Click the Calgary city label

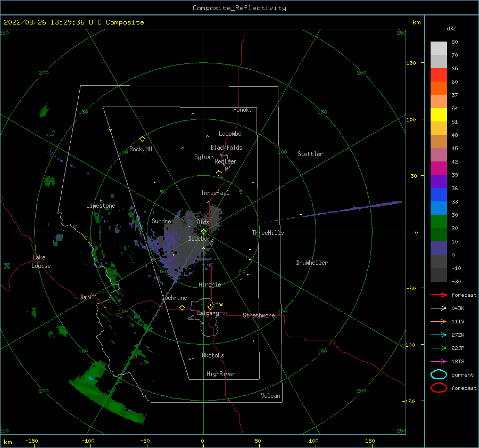point(208,313)
